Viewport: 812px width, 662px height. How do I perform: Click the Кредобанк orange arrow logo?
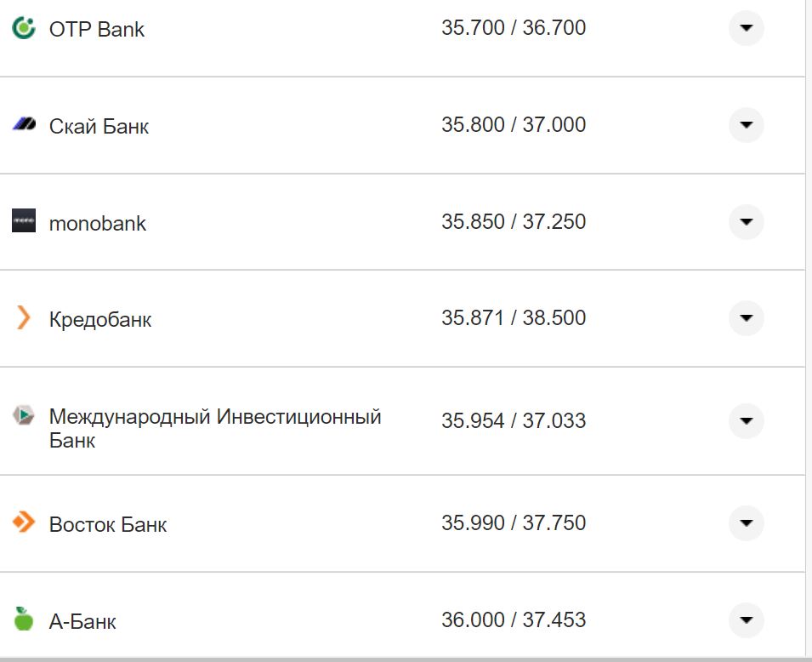coord(21,319)
